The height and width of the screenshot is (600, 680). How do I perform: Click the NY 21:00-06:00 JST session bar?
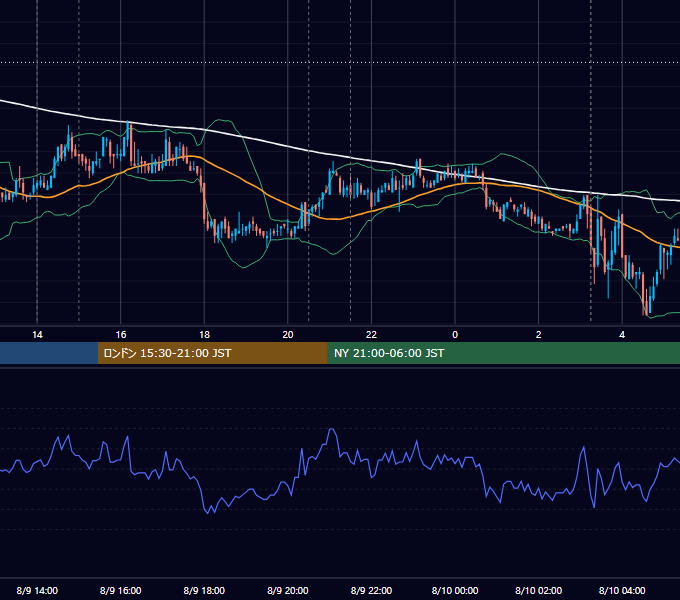503,353
